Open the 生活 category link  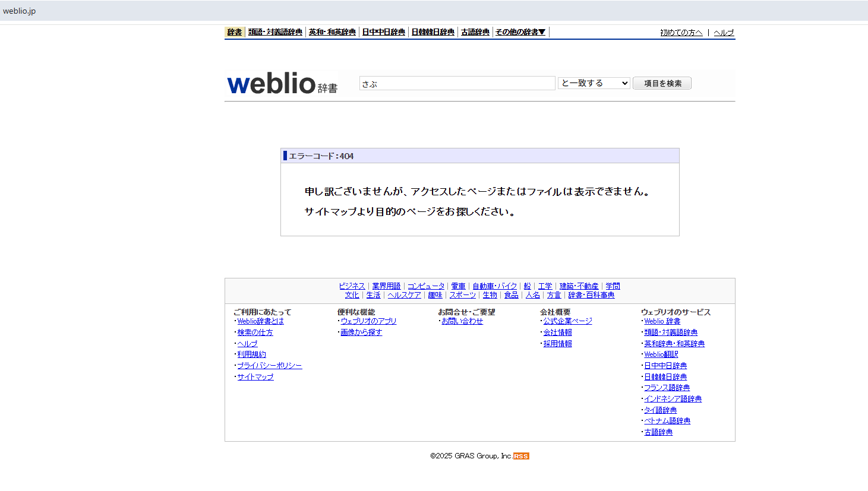tap(374, 295)
